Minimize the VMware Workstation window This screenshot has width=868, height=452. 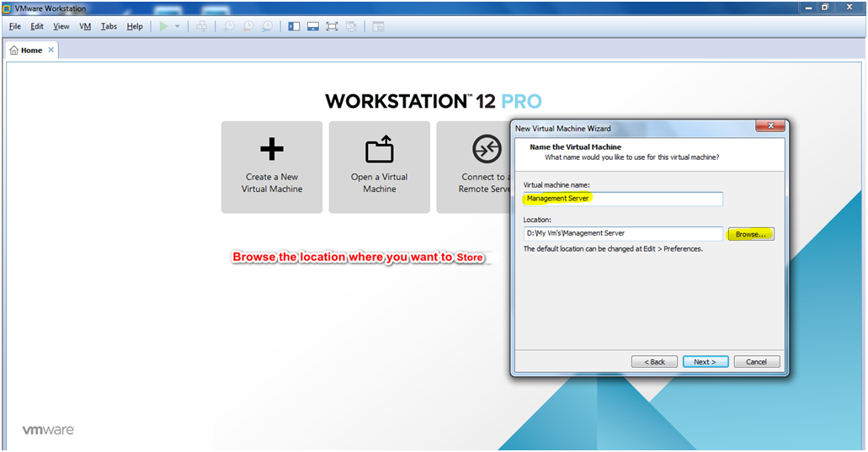point(808,8)
